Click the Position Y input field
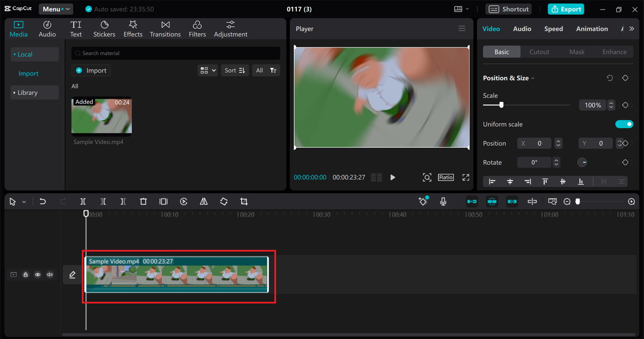 pyautogui.click(x=596, y=143)
